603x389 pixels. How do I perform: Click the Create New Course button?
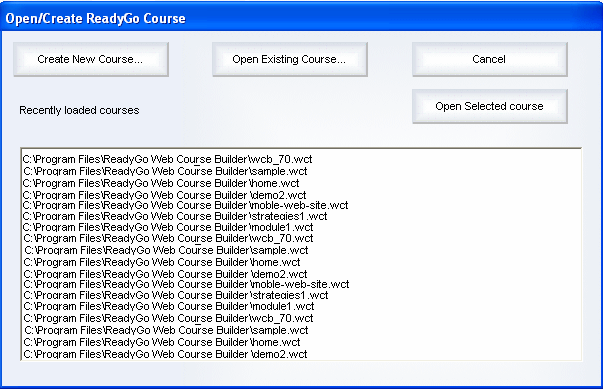pyautogui.click(x=91, y=59)
